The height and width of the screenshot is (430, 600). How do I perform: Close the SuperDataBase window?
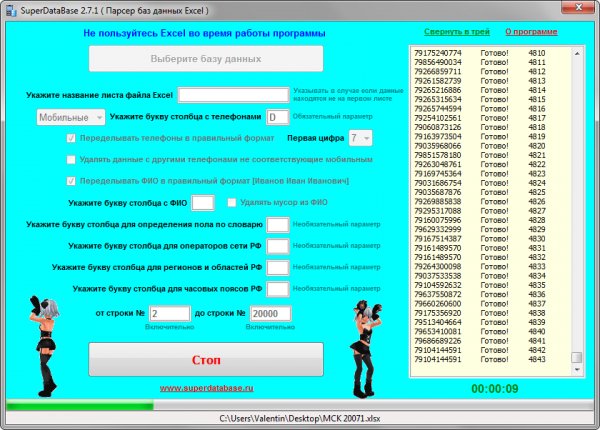pos(578,7)
